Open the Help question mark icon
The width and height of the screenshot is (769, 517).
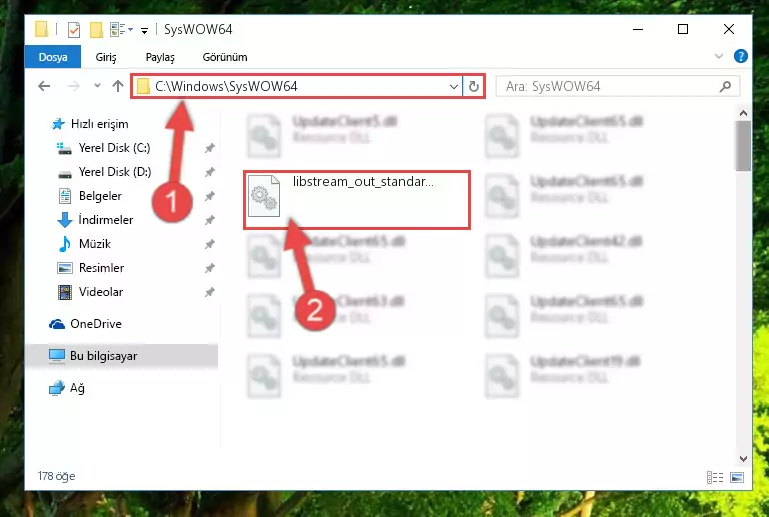(741, 56)
